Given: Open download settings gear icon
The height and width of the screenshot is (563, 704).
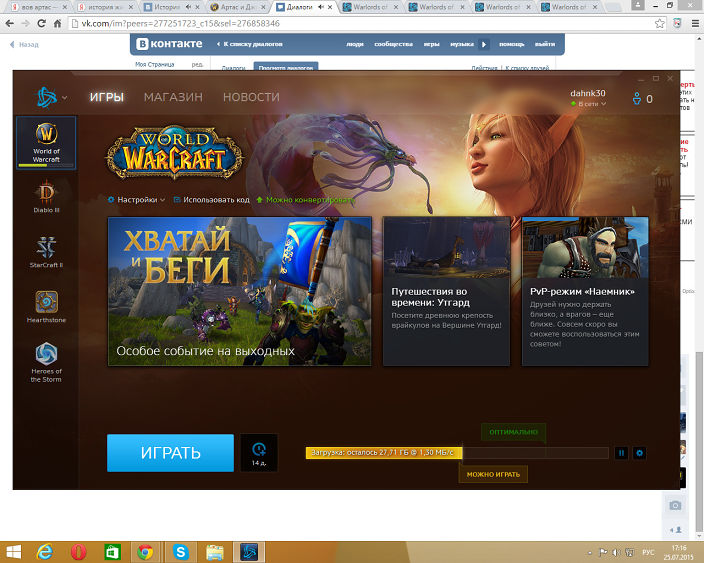Looking at the screenshot, I should [x=640, y=453].
